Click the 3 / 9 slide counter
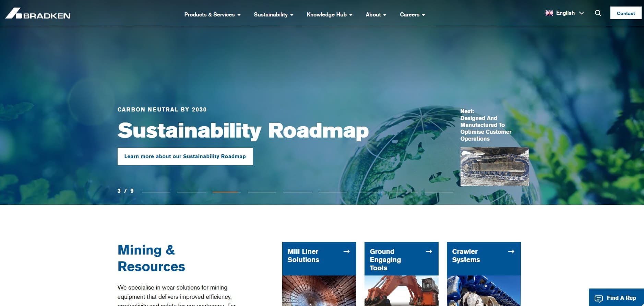The image size is (644, 306). coord(126,191)
